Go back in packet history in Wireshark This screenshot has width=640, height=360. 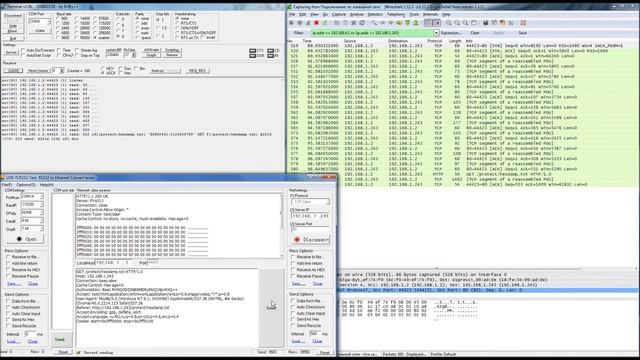click(x=383, y=23)
